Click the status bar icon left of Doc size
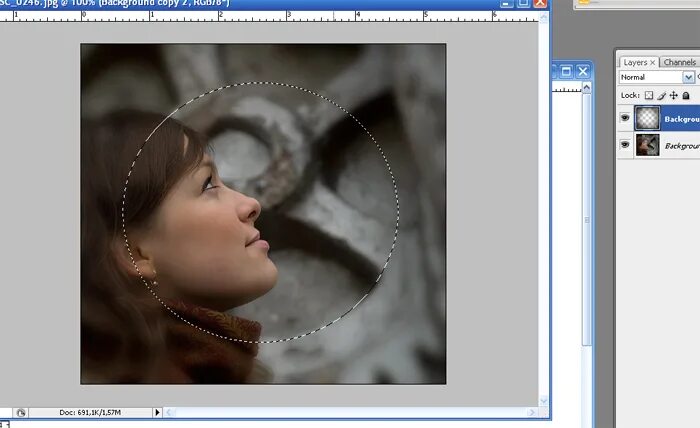 [20, 413]
